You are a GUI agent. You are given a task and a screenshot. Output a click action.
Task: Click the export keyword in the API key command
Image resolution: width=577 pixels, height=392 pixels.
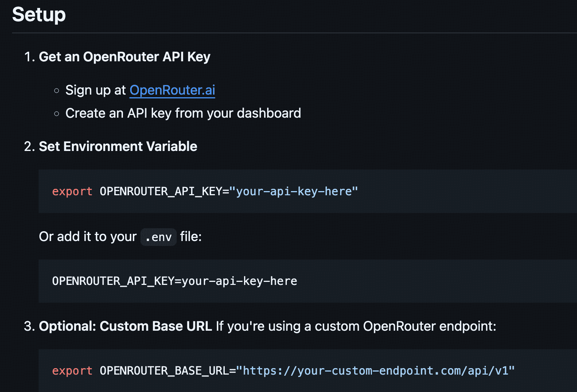(x=72, y=191)
